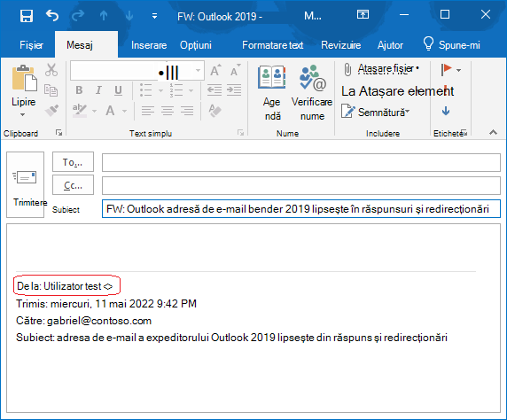Image resolution: width=507 pixels, height=420 pixels.
Task: Apply numbered list
Action: (x=176, y=90)
